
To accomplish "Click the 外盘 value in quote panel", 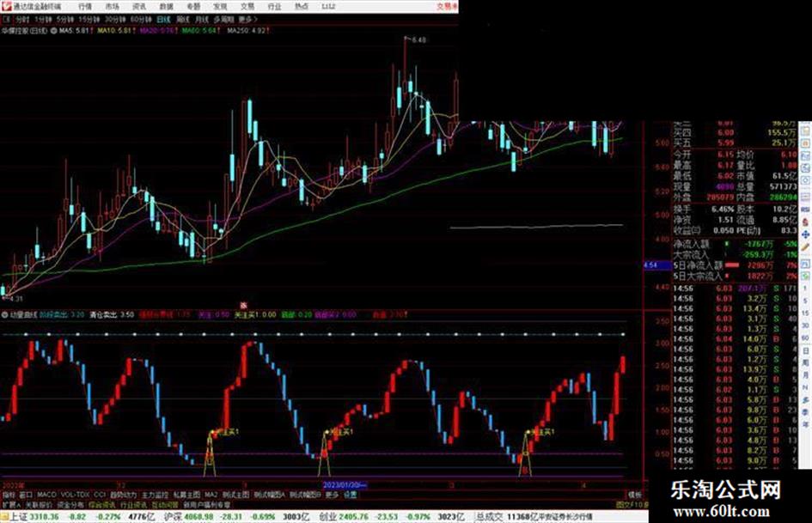I will click(720, 198).
